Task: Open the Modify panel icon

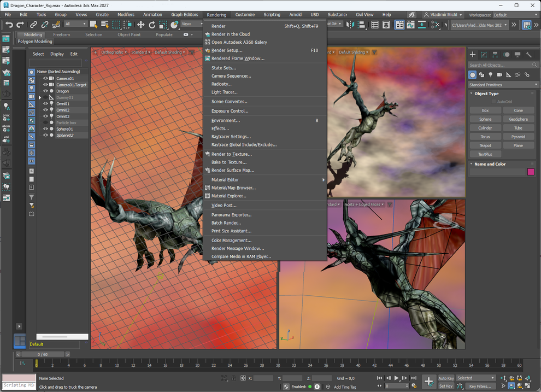Action: pyautogui.click(x=484, y=55)
